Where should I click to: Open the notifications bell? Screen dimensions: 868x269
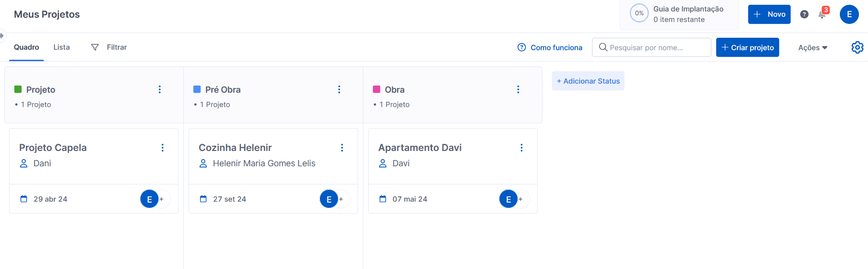pos(822,14)
